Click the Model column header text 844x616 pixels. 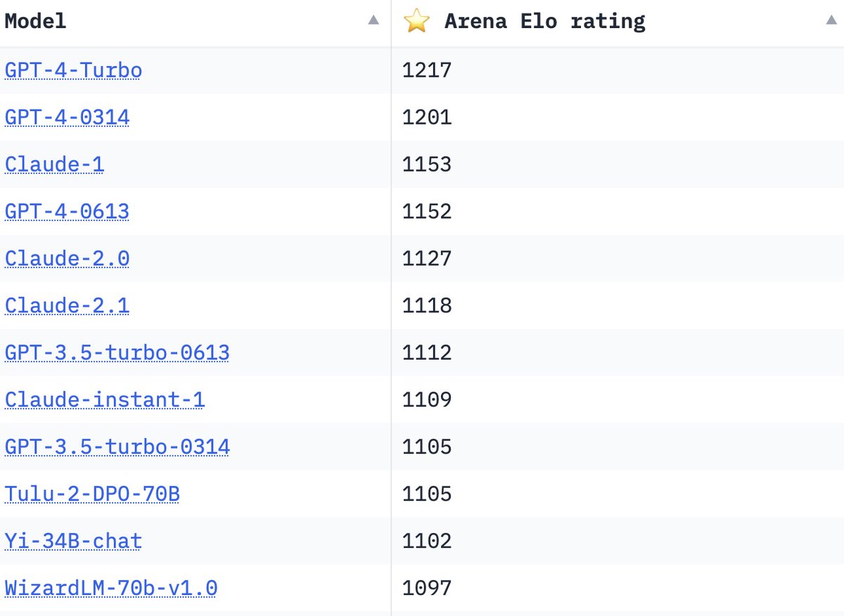pos(35,21)
